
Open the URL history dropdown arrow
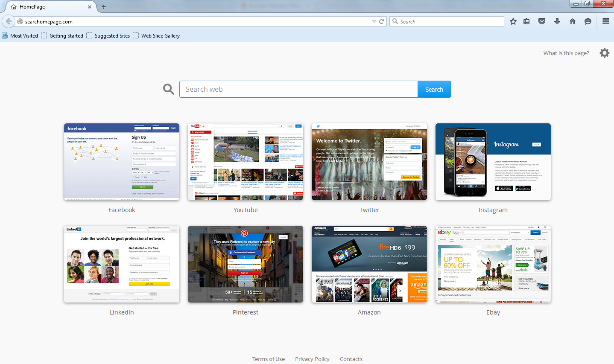click(374, 21)
